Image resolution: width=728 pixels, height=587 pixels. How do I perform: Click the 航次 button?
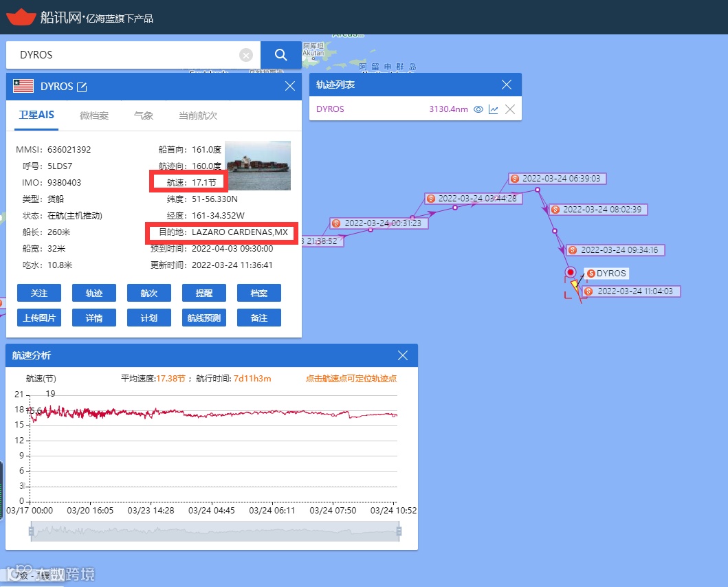[x=149, y=293]
